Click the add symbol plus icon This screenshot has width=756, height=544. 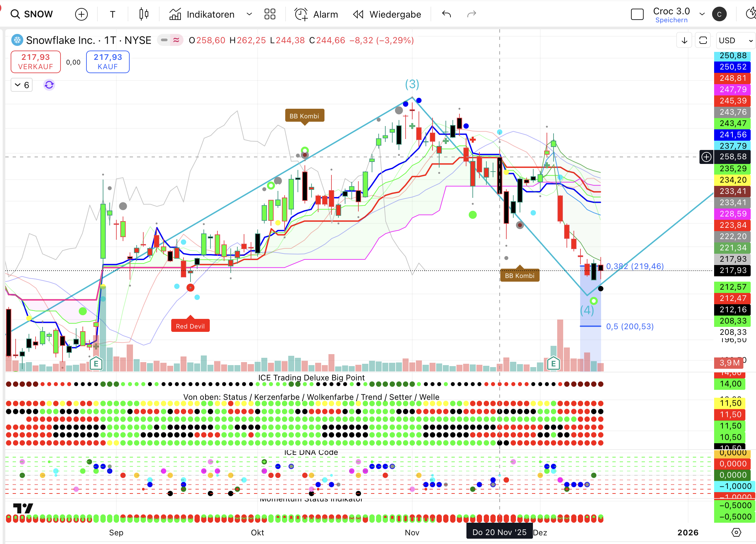point(81,14)
